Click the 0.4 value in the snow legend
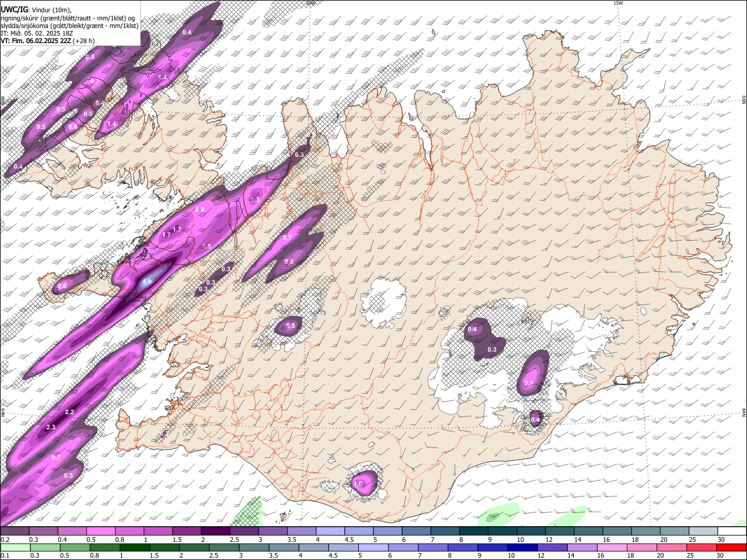The height and width of the screenshot is (560, 747). click(x=62, y=540)
